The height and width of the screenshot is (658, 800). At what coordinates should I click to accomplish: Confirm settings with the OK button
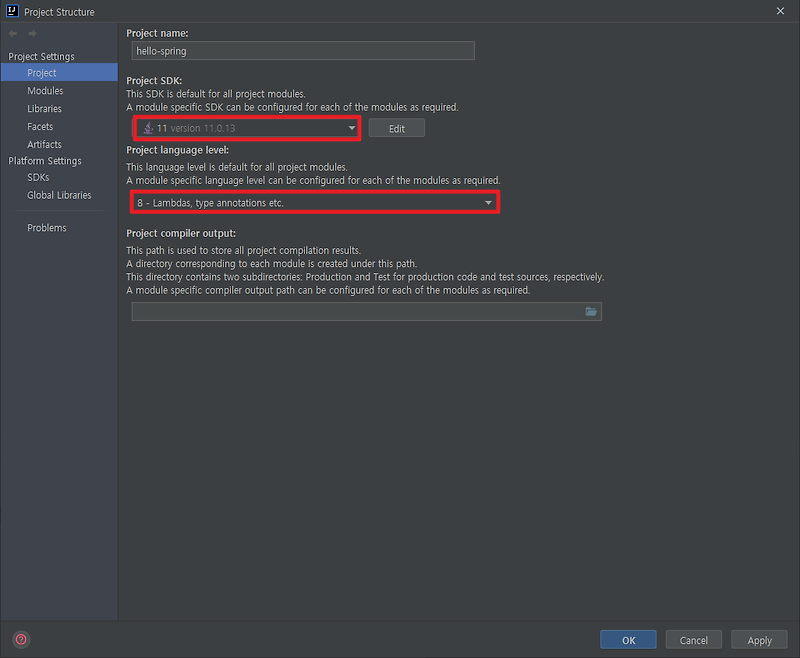coord(628,639)
